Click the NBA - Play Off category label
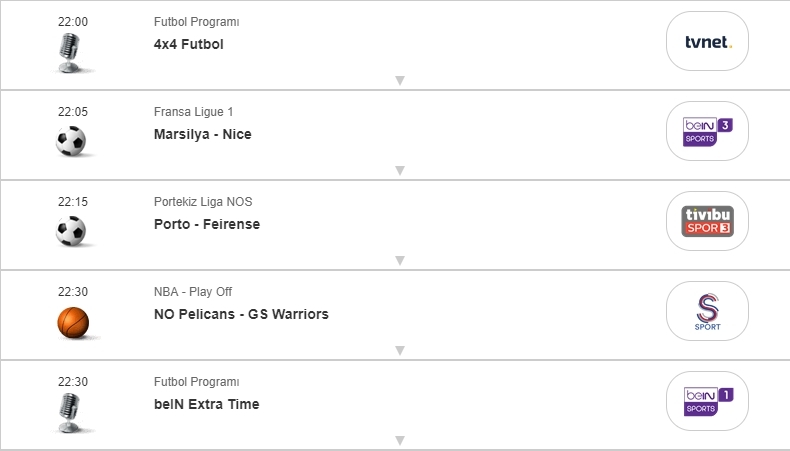Image resolution: width=790 pixels, height=451 pixels. tap(193, 292)
